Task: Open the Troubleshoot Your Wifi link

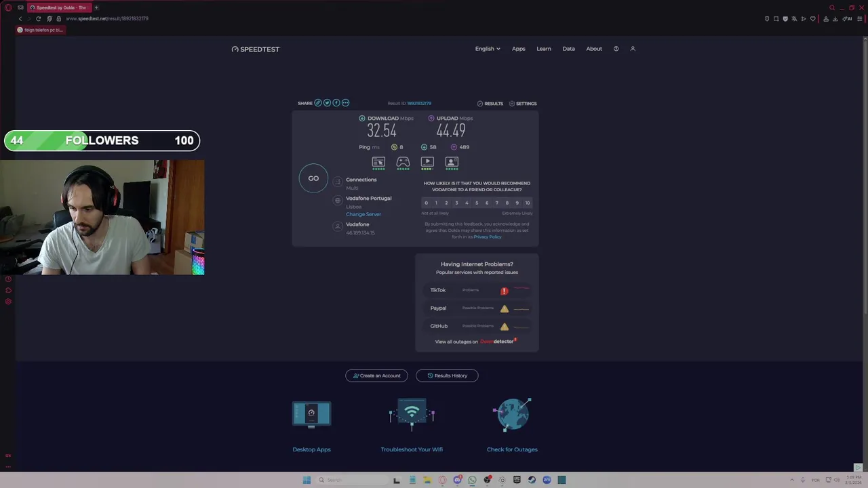Action: pyautogui.click(x=412, y=449)
